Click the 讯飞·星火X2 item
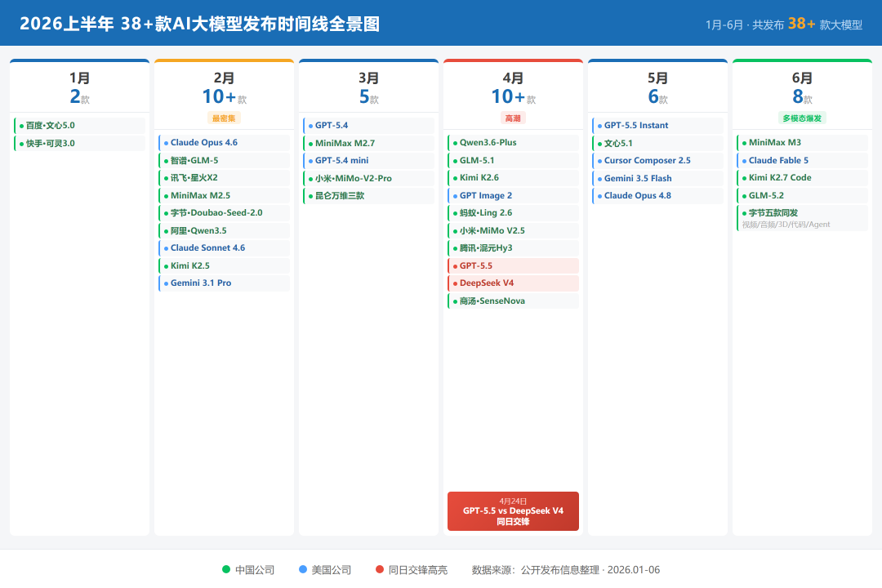 (224, 178)
